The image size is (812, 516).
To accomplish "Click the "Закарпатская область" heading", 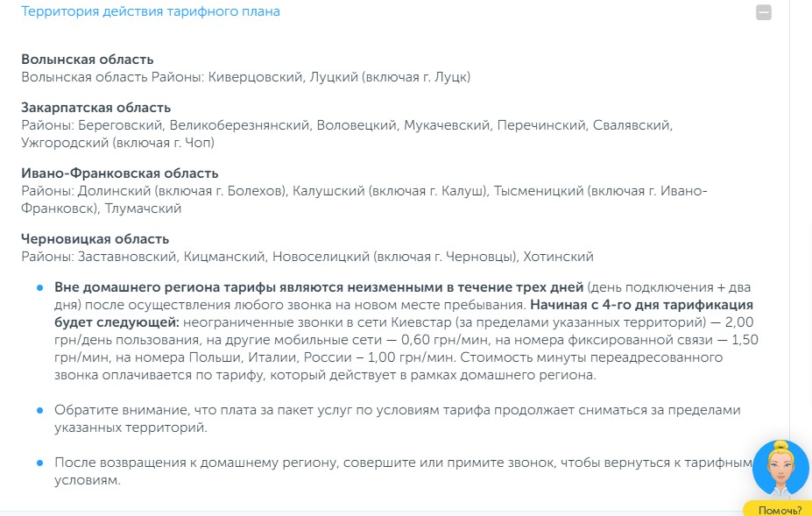I will tap(96, 108).
